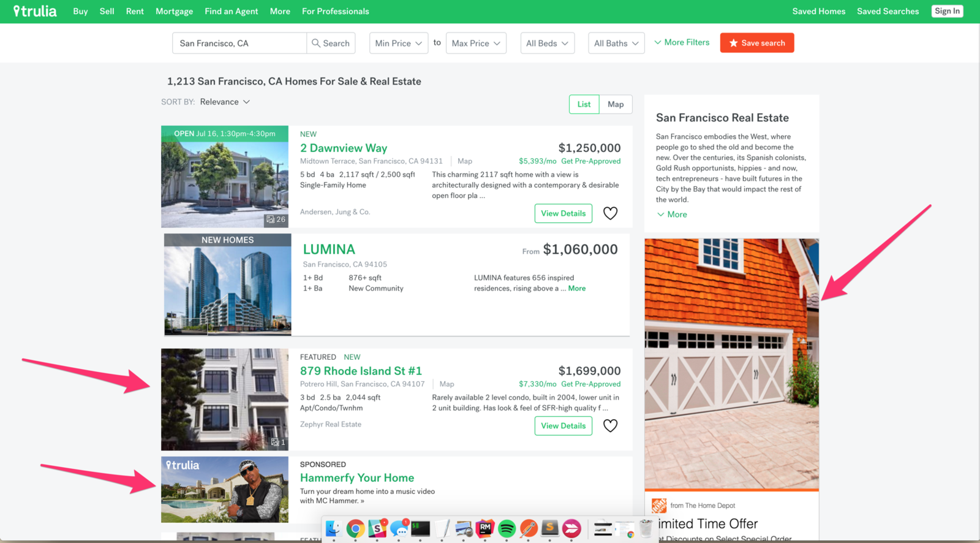Expand More Filters
980x543 pixels.
click(x=682, y=42)
